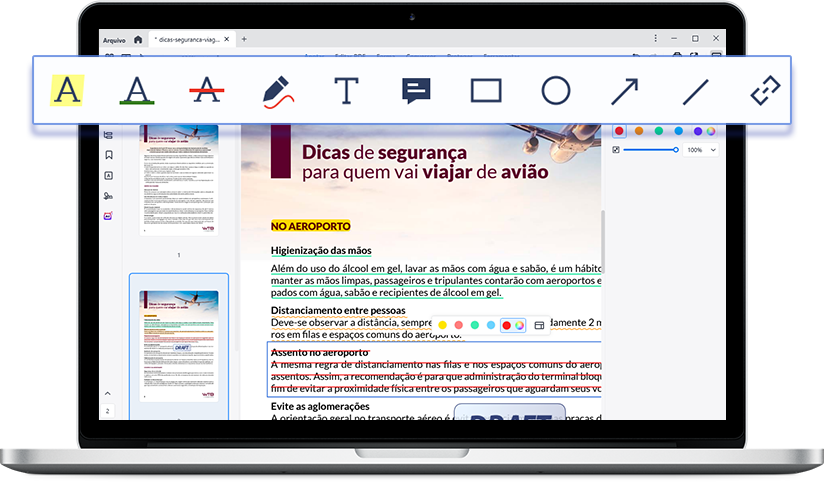Choose the Pencil freehand drawing tool
This screenshot has width=824, height=482.
point(277,91)
